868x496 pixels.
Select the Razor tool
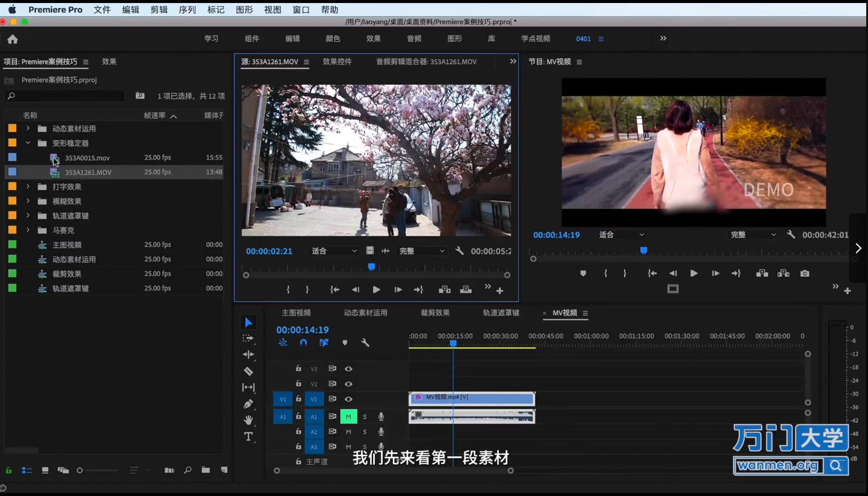click(249, 371)
